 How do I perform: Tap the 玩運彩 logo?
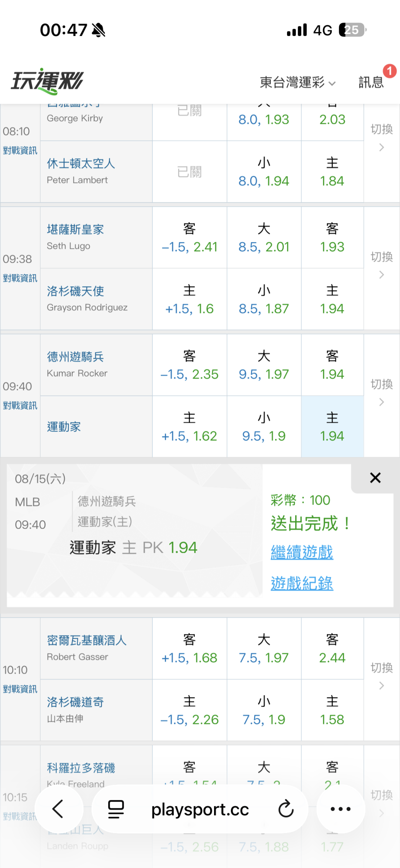[x=47, y=81]
